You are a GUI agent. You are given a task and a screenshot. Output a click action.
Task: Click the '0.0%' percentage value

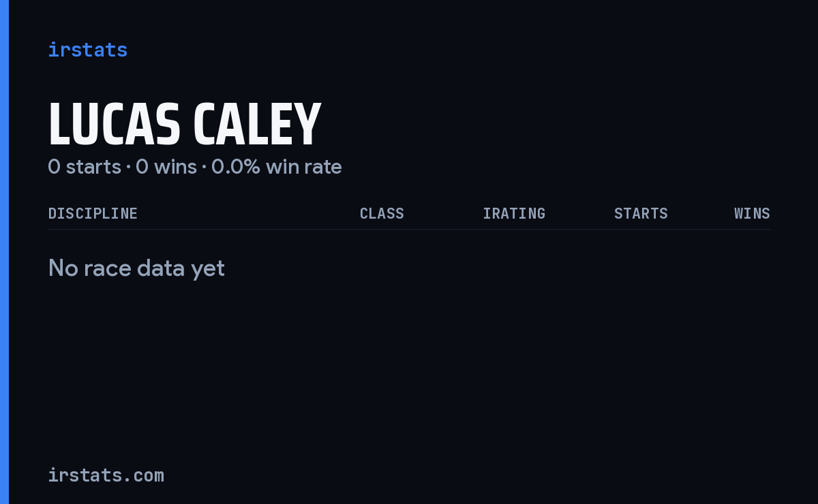236,166
